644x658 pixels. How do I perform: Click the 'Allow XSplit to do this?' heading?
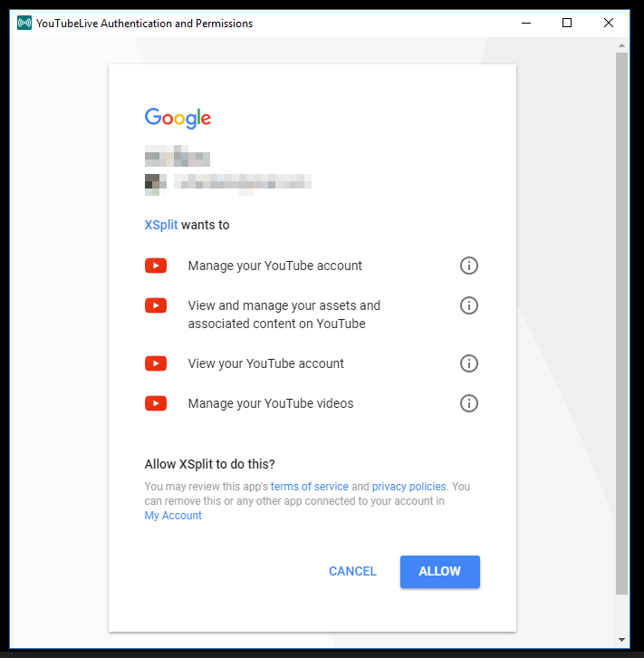tap(209, 464)
